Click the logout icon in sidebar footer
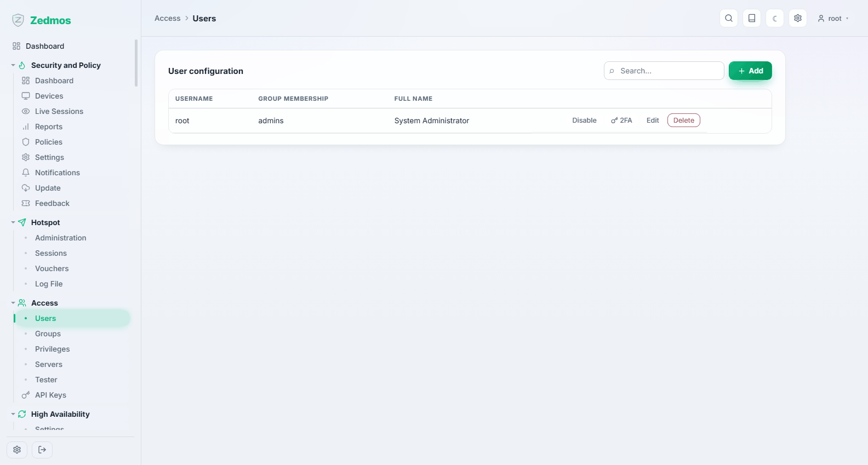Image resolution: width=868 pixels, height=465 pixels. (x=42, y=450)
